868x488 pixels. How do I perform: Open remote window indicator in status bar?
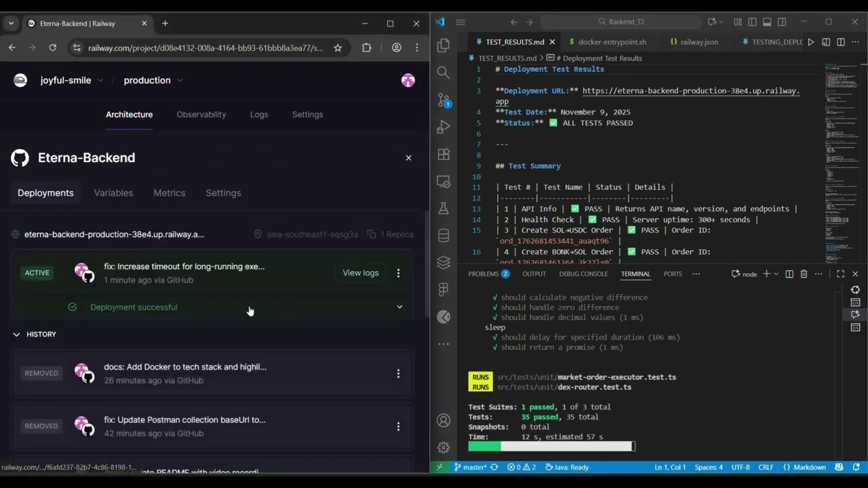(439, 467)
